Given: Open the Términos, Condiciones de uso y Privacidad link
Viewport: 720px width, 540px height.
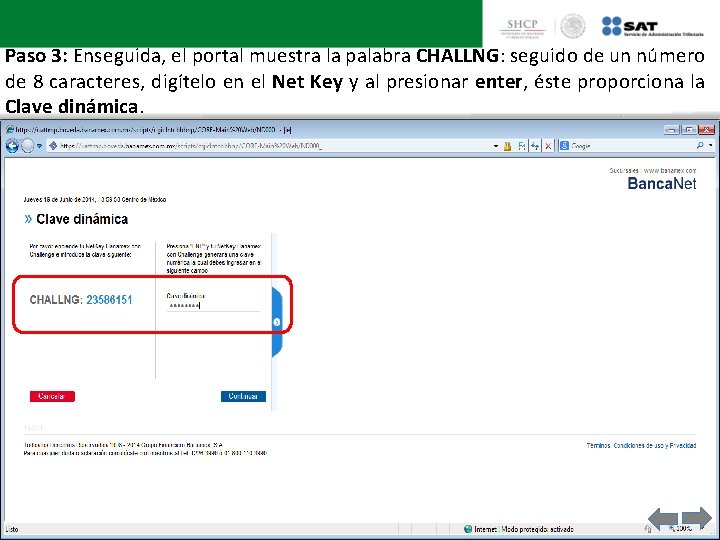Looking at the screenshot, I should tap(641, 445).
